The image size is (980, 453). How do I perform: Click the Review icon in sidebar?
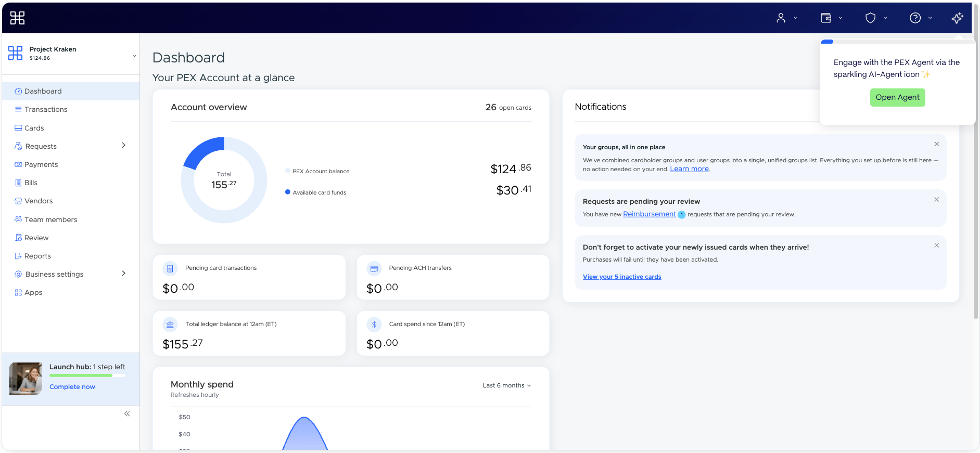pyautogui.click(x=18, y=238)
